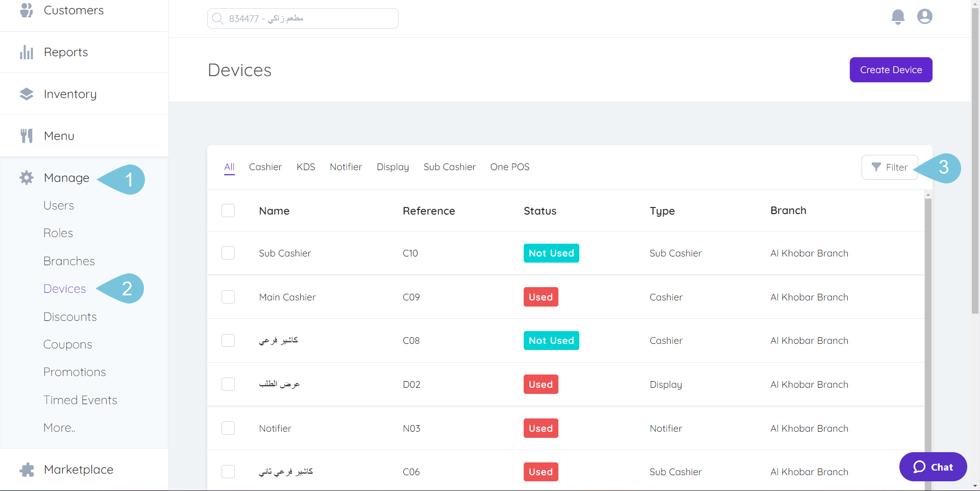Click reference D02 cell

click(411, 384)
